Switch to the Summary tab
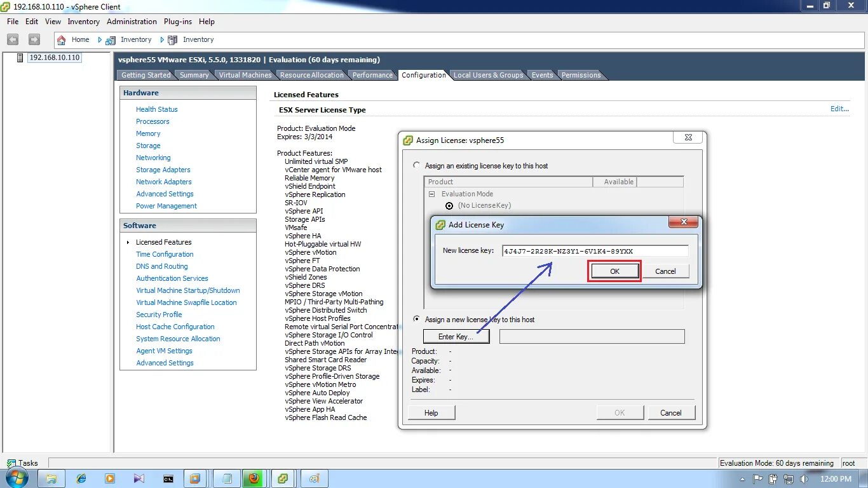Image resolution: width=868 pixels, height=488 pixels. tap(194, 75)
